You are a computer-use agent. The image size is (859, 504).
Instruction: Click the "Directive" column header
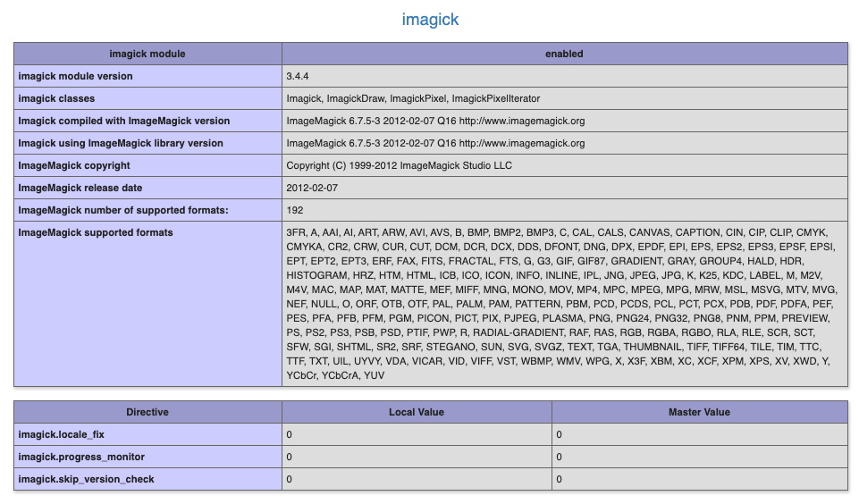(147, 412)
